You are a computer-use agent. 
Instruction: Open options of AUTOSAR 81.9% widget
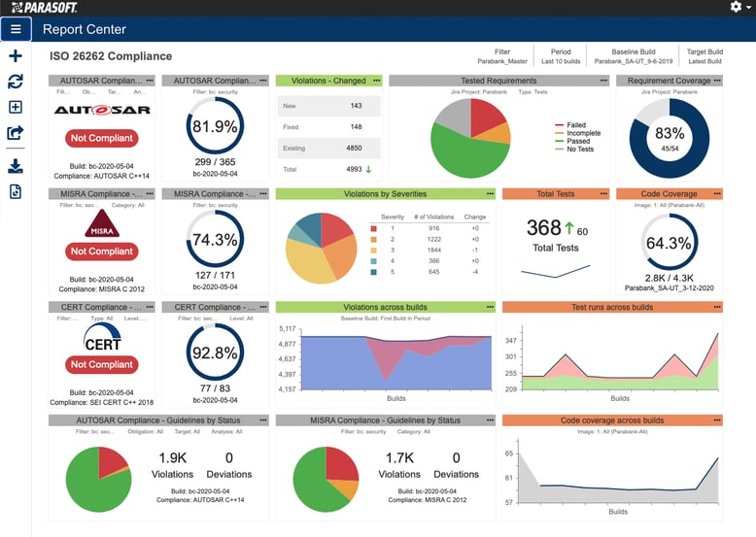(263, 81)
